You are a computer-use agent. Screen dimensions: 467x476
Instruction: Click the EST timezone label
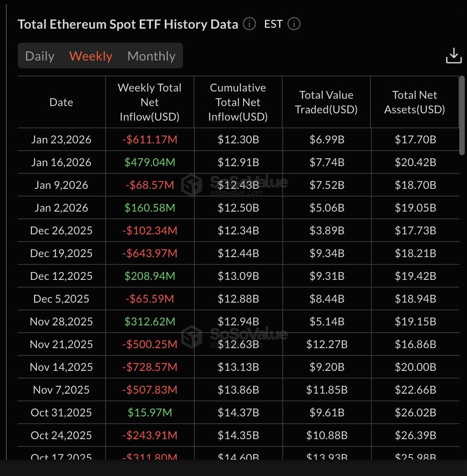273,25
